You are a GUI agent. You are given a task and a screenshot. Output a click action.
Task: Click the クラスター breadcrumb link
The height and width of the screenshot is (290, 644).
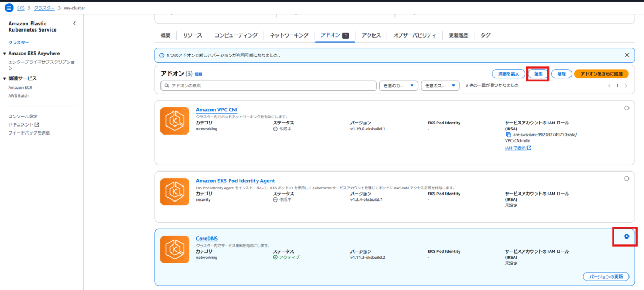click(x=44, y=8)
